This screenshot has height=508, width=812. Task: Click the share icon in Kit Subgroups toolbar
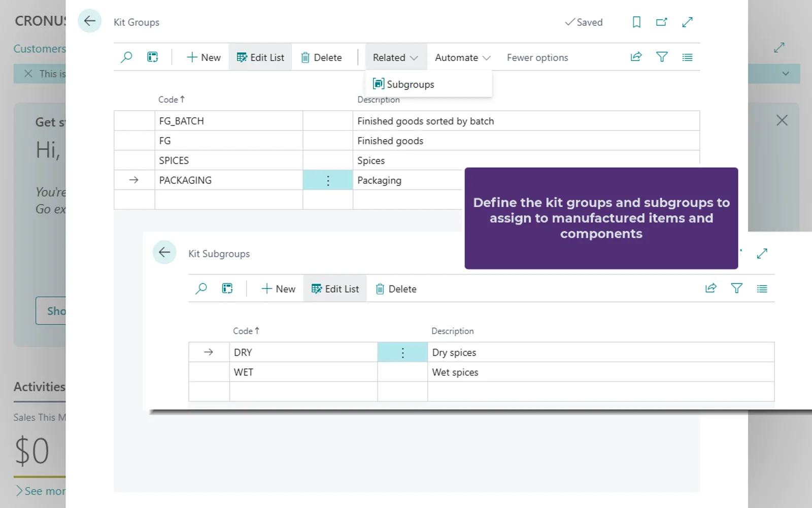click(711, 288)
